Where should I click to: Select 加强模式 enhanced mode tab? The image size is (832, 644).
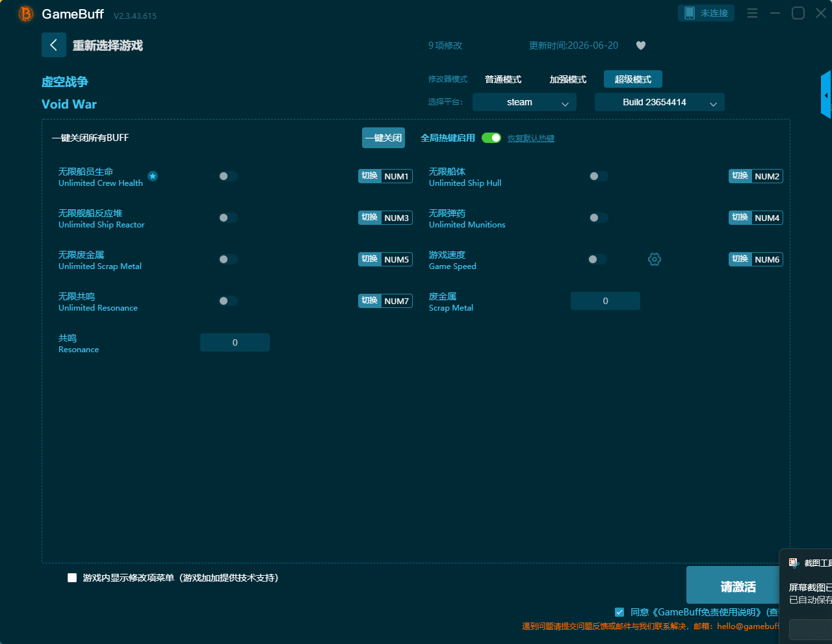click(x=568, y=79)
